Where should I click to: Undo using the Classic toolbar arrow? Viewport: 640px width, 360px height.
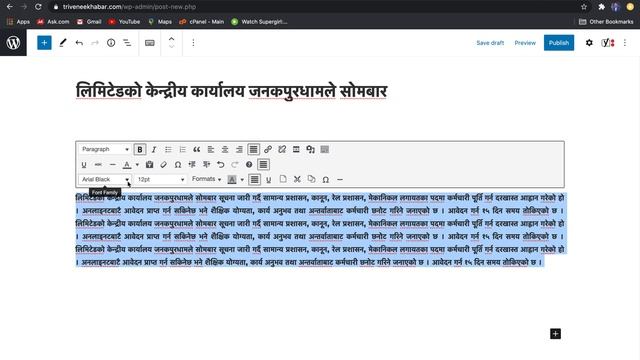(x=220, y=164)
